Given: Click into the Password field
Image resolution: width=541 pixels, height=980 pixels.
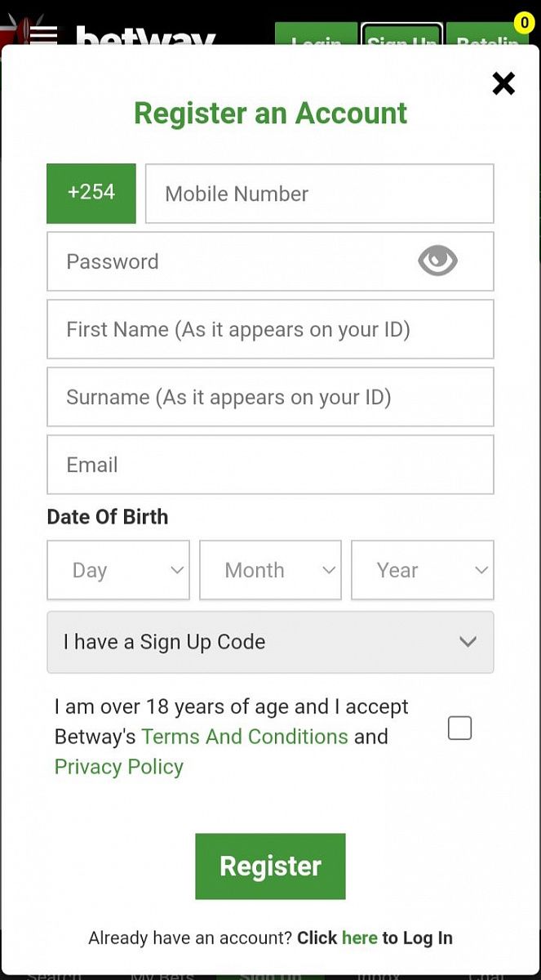Looking at the screenshot, I should click(x=228, y=261).
